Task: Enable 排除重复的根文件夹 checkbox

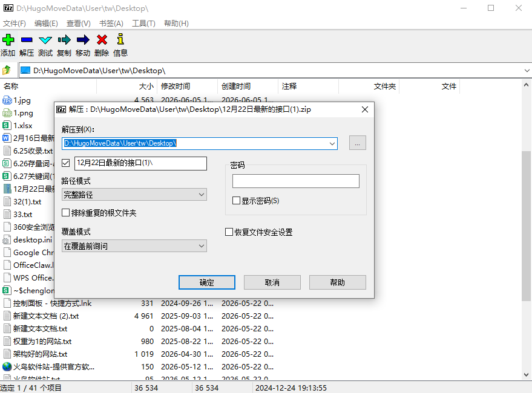Action: click(x=65, y=213)
